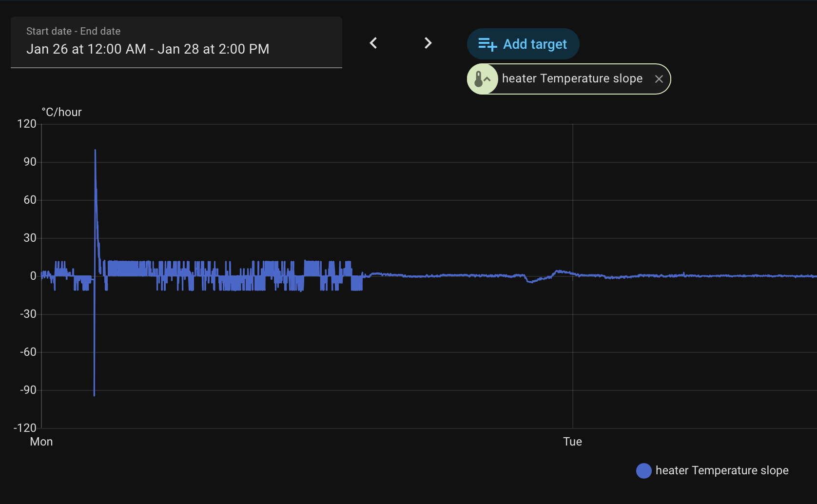Remove the heater Temperature slope target
The height and width of the screenshot is (504, 817).
pos(659,79)
